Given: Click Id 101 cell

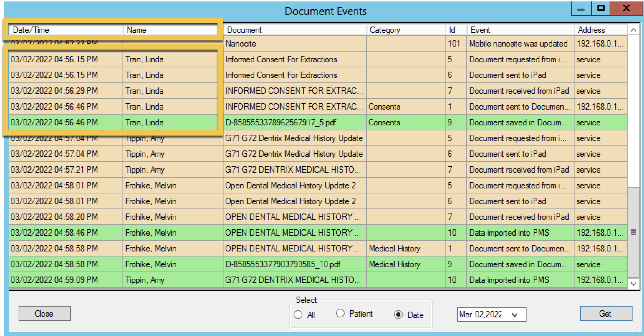Looking at the screenshot, I should tap(456, 44).
